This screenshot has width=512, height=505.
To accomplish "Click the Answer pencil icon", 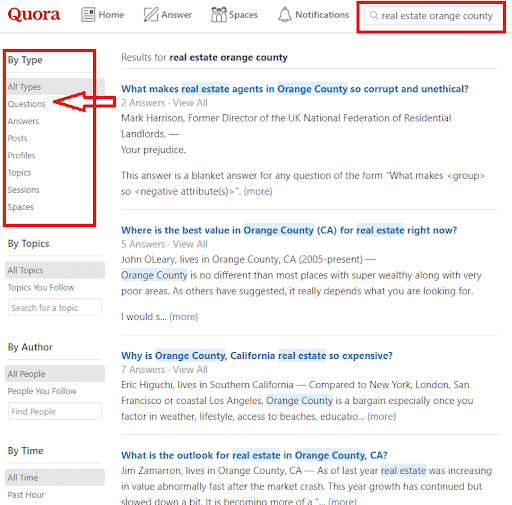I will 151,15.
